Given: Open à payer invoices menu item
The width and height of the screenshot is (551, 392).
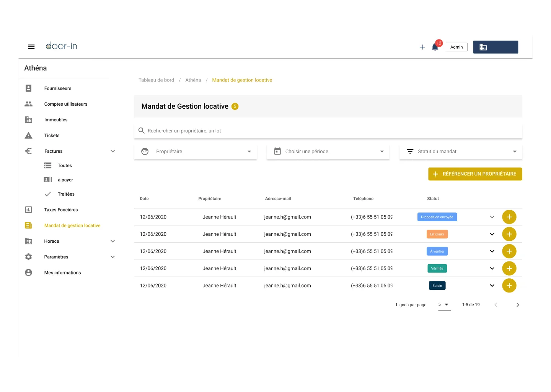Looking at the screenshot, I should click(65, 180).
